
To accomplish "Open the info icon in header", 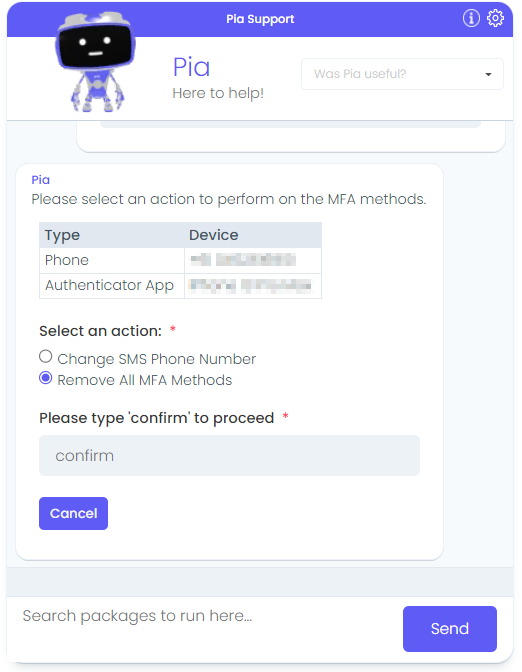I will coord(471,18).
